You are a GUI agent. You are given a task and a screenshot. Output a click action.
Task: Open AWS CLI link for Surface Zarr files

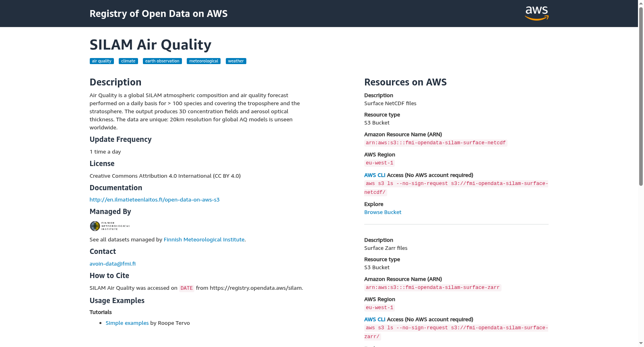[375, 319]
